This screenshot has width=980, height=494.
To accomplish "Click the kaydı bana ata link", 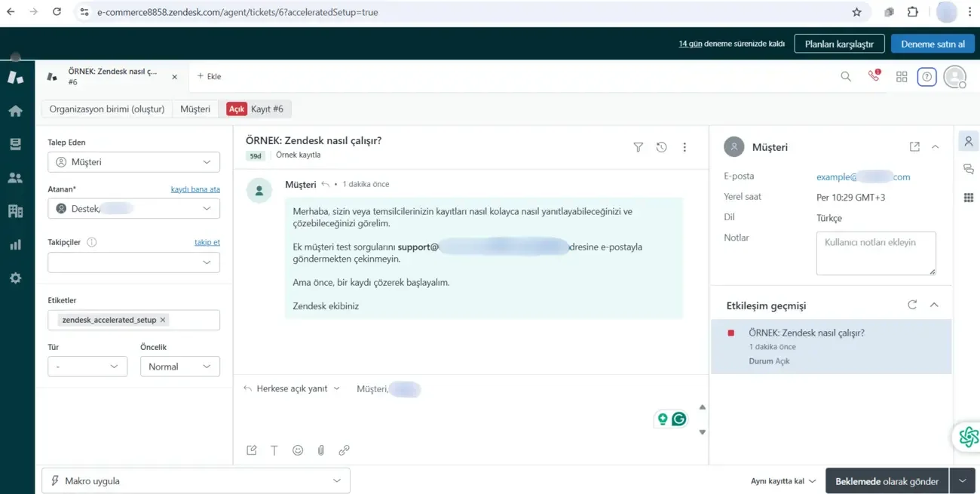I will (x=195, y=189).
